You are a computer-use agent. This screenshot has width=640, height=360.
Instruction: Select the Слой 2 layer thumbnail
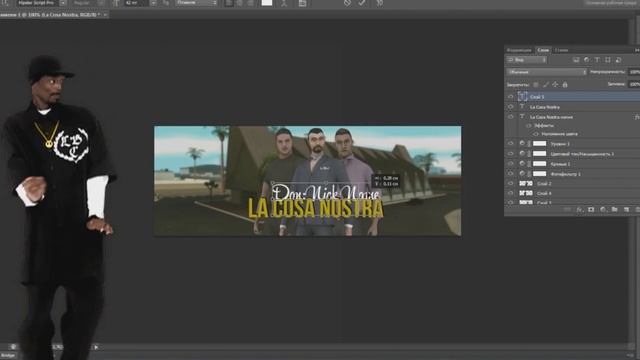point(526,184)
